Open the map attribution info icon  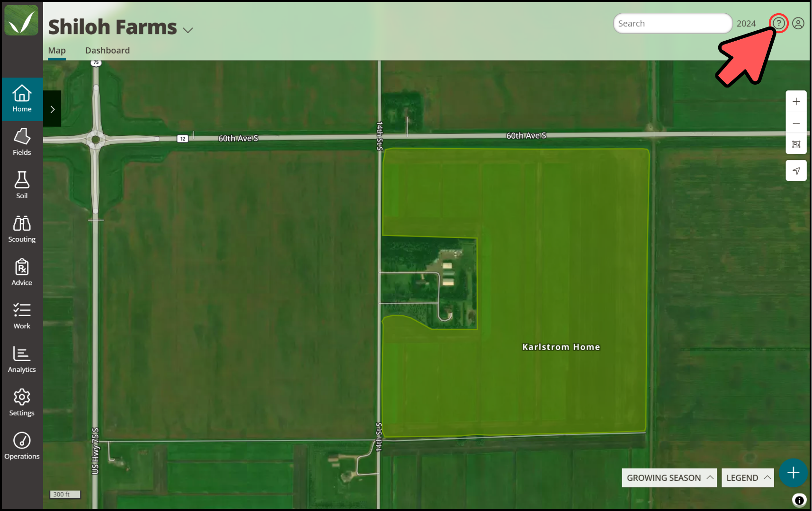pyautogui.click(x=799, y=500)
